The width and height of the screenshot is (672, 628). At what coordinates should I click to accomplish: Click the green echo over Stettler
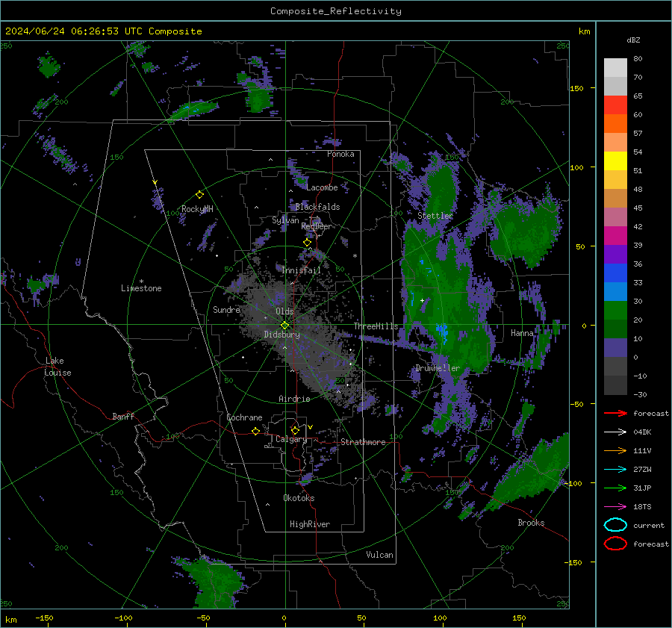pyautogui.click(x=441, y=189)
